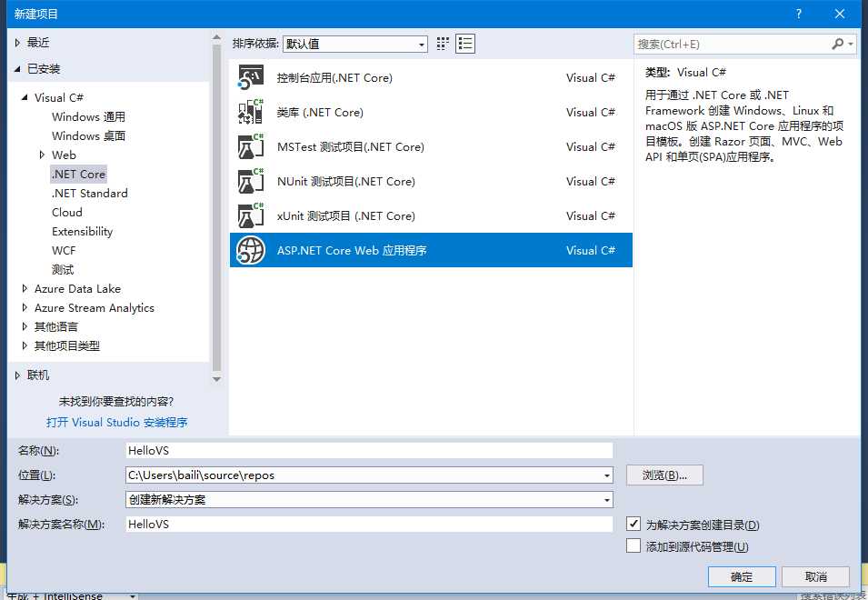Select the .NET Core category

(x=78, y=174)
